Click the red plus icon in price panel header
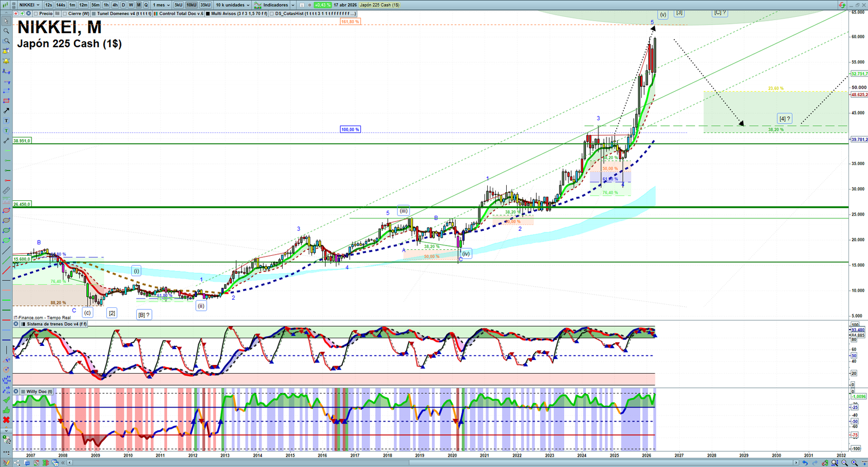This screenshot has width=868, height=467. click(16, 14)
